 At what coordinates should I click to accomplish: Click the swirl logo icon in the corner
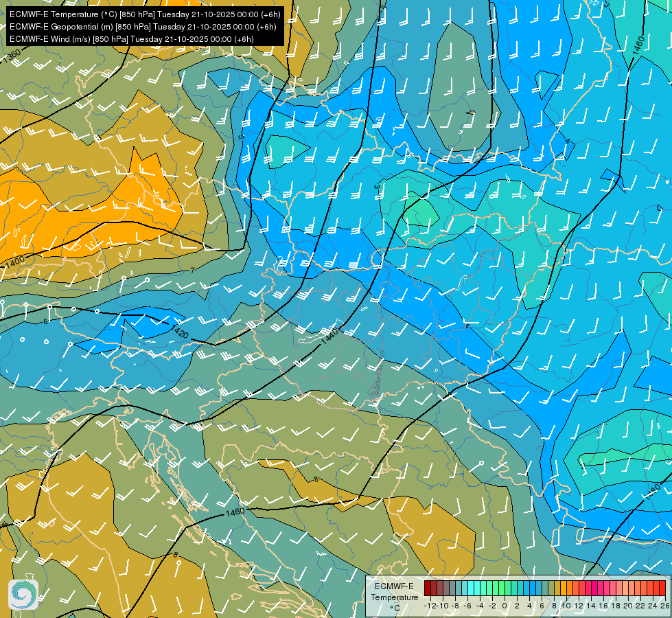[x=23, y=594]
